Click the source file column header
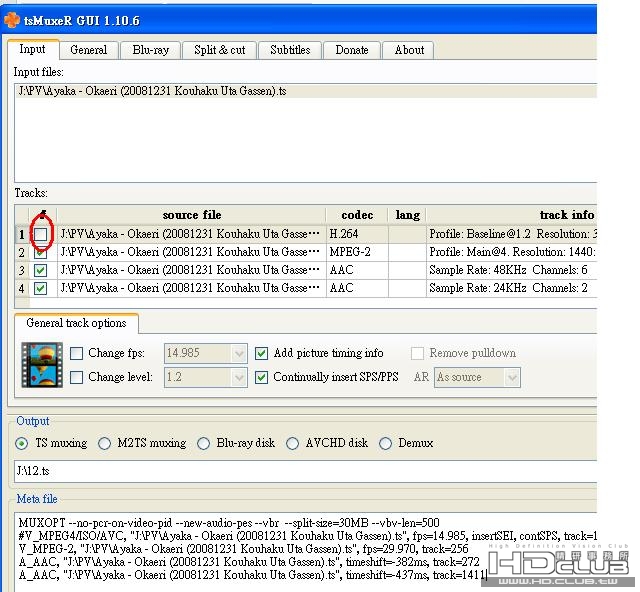Viewport: 640px width, 592px height. click(x=192, y=215)
